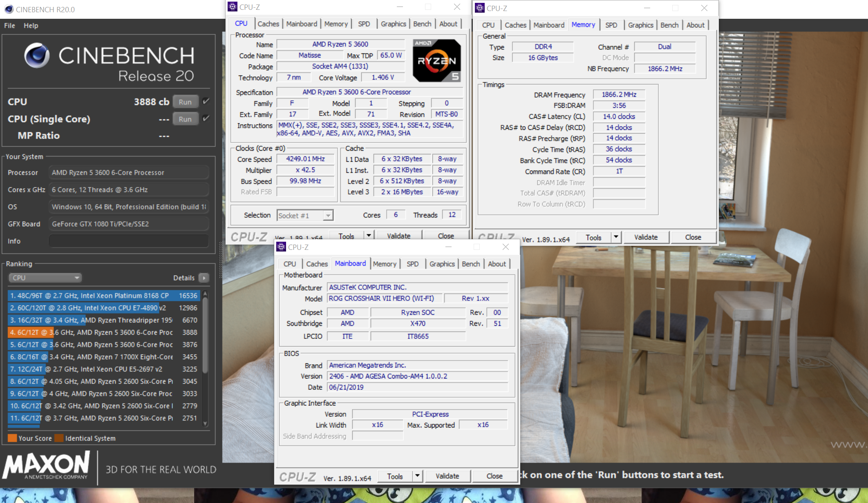868x503 pixels.
Task: Click the Cinebench logo icon in title bar
Action: (x=8, y=9)
